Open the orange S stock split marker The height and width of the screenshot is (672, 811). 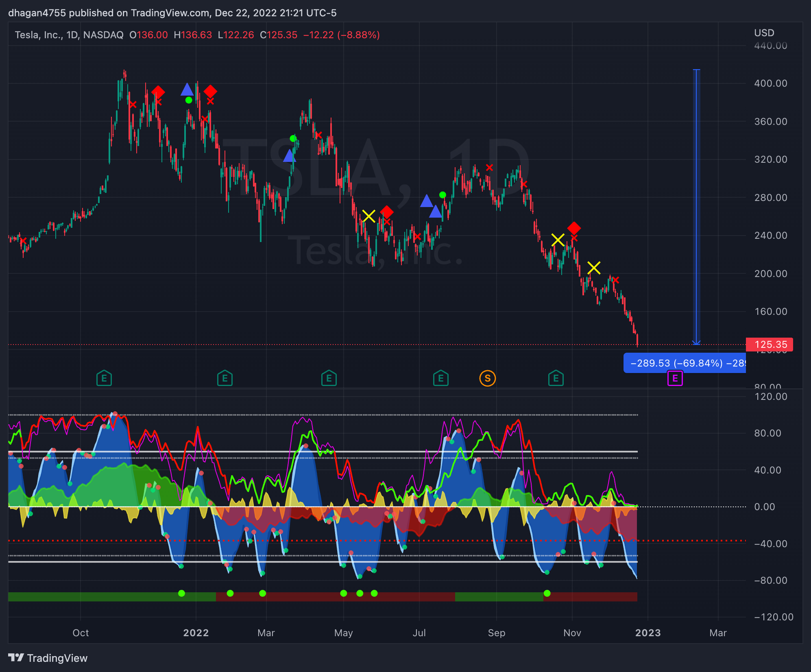(488, 378)
